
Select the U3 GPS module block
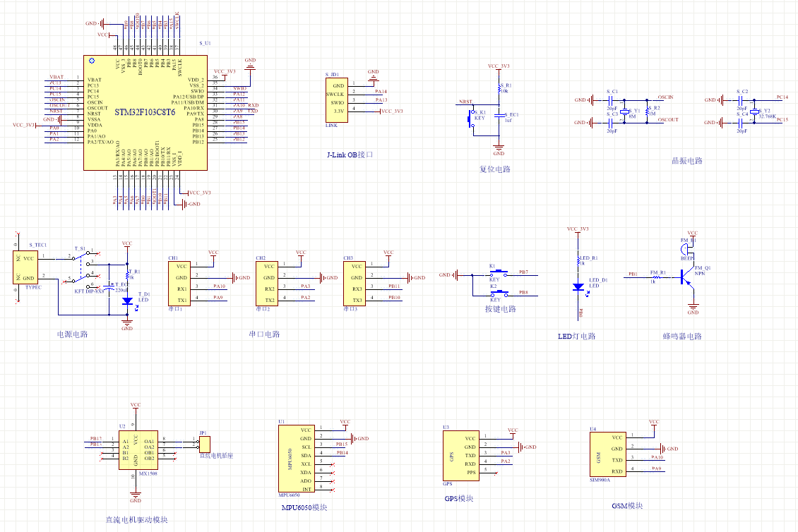tap(460, 455)
